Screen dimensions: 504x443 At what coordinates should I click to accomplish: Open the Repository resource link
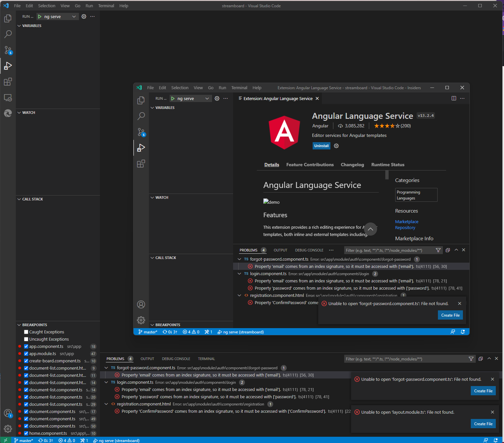point(405,228)
